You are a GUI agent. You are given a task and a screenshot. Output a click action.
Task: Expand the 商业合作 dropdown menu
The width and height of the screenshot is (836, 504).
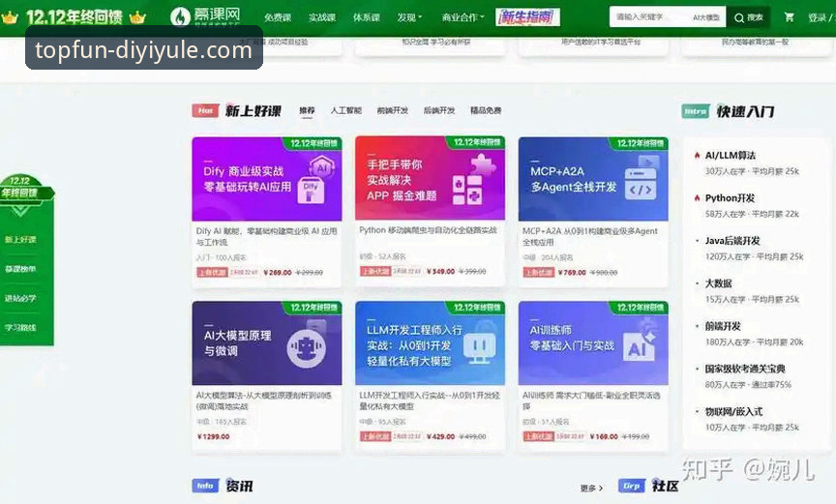pos(463,17)
